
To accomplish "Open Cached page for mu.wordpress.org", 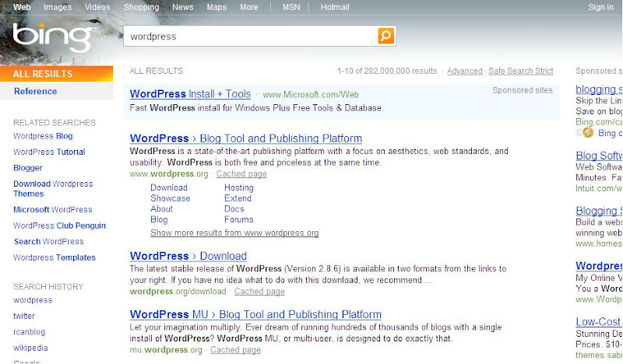I will (236, 350).
